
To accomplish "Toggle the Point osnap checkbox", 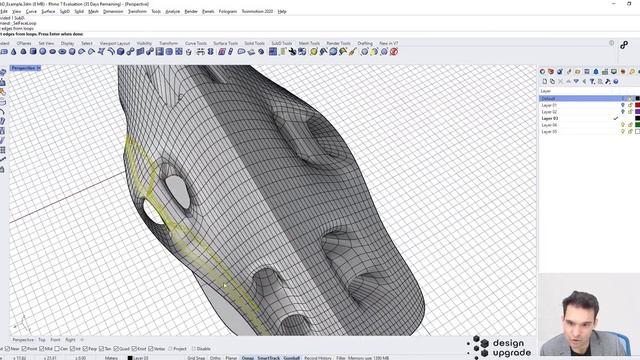I will click(x=24, y=349).
